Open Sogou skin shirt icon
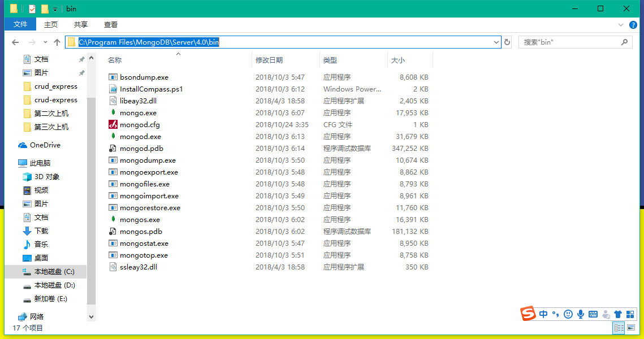Viewport: 644px width, 339px height. (x=618, y=314)
